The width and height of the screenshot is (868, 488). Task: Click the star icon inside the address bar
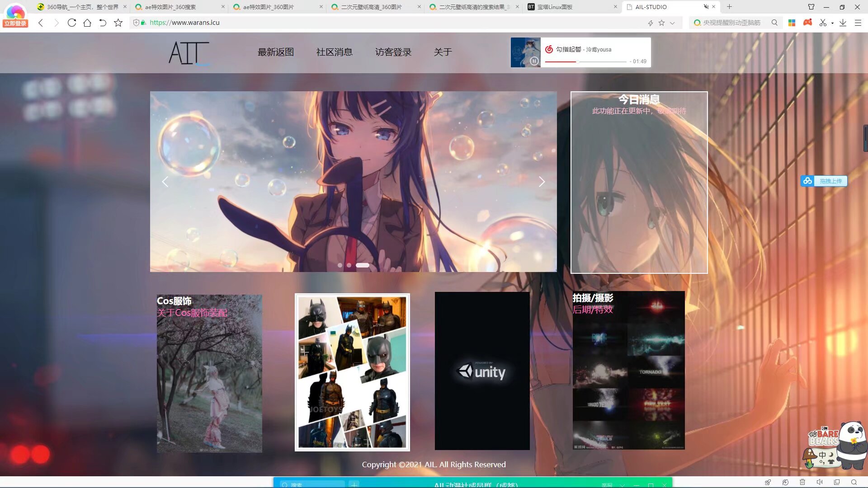pos(661,23)
